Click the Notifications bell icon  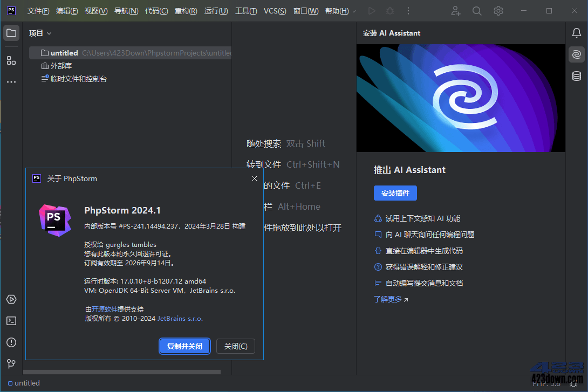576,33
